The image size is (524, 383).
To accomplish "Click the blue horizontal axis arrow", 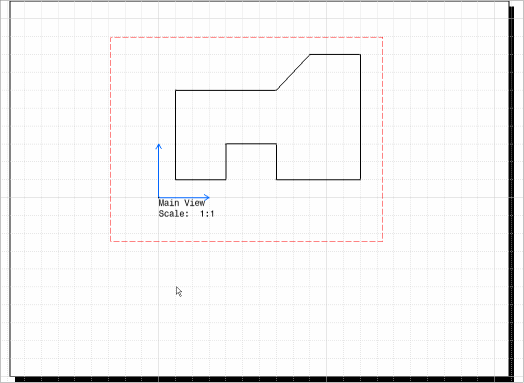I will point(184,198).
